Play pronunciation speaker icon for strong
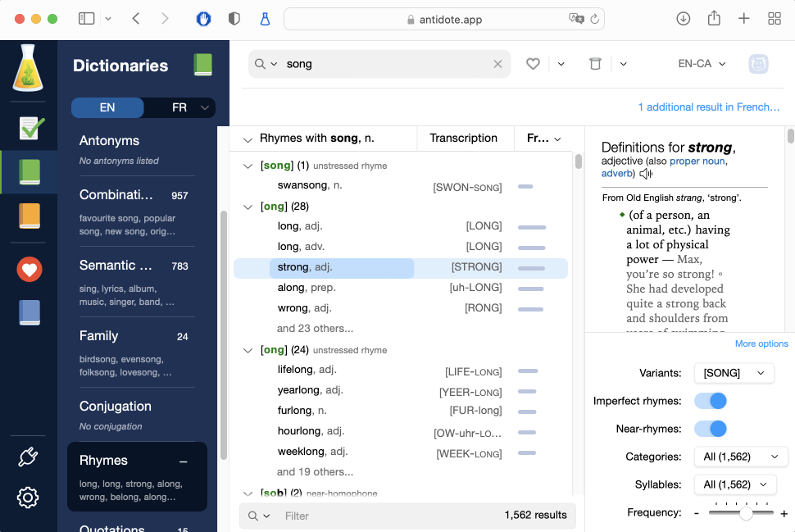 click(x=647, y=174)
